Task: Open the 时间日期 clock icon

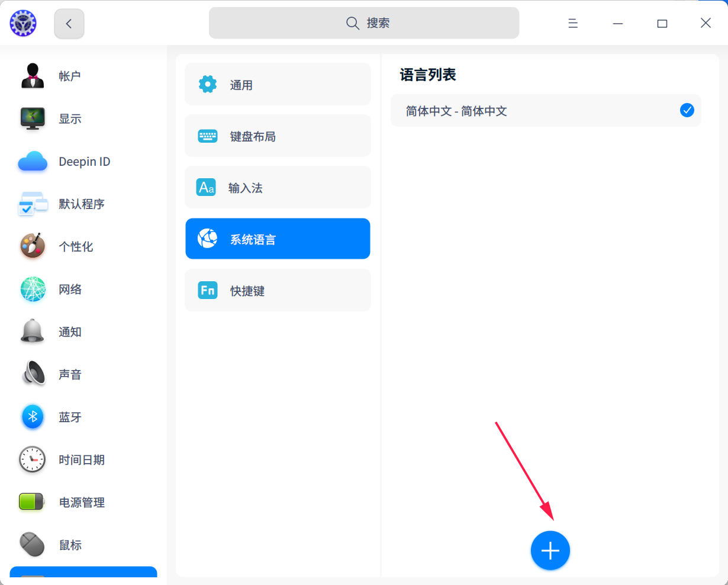Action: [x=33, y=459]
